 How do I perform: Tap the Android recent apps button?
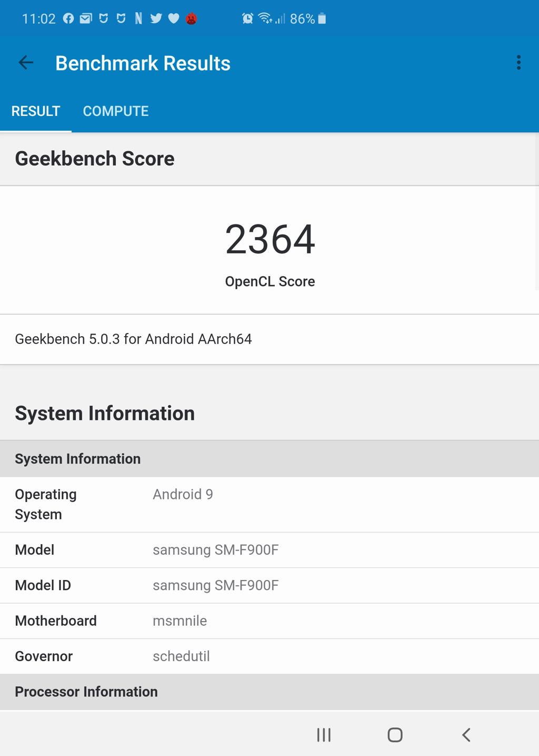tap(324, 735)
